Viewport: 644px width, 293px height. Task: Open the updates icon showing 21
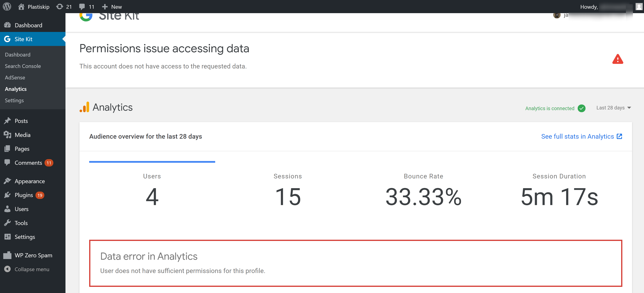[x=60, y=6]
